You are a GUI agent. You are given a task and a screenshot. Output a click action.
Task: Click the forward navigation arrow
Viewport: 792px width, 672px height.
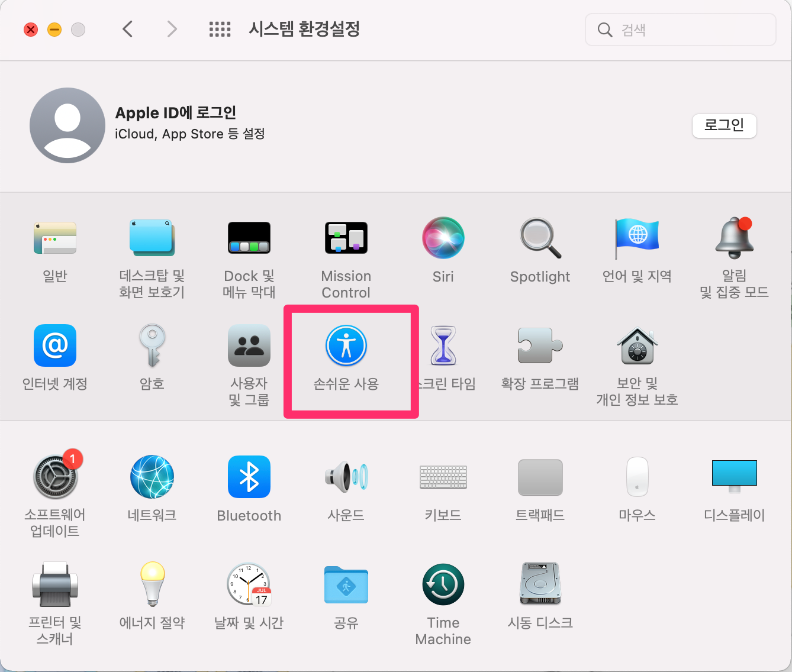pos(172,29)
